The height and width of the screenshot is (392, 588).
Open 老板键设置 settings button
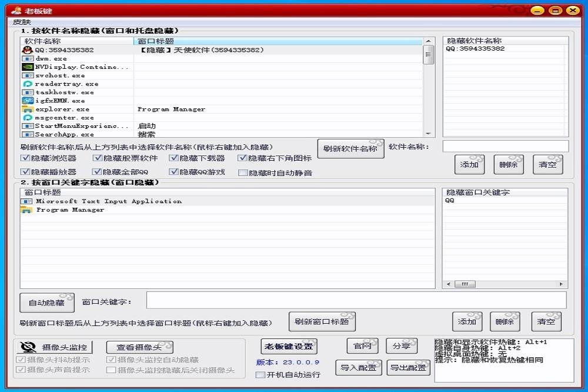(x=289, y=346)
